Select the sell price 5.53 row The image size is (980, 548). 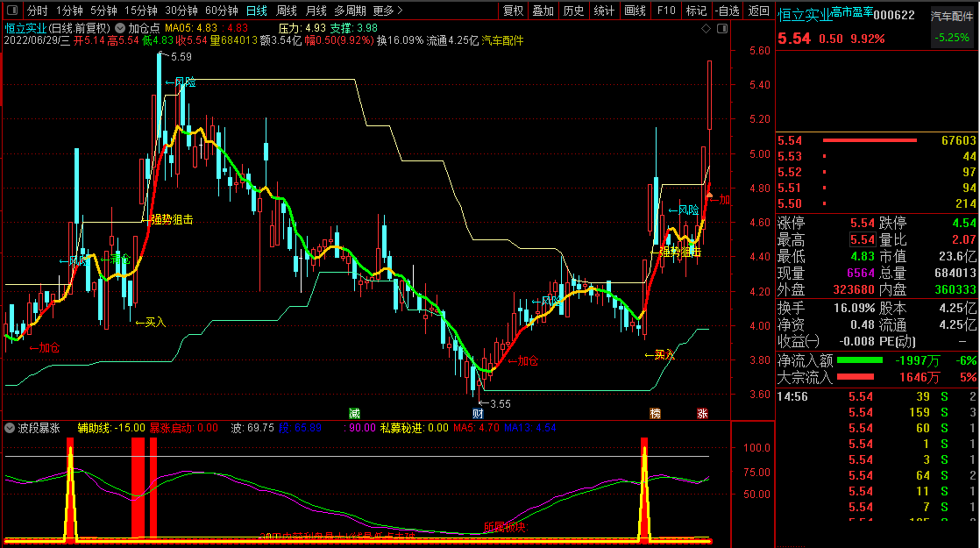click(x=877, y=156)
